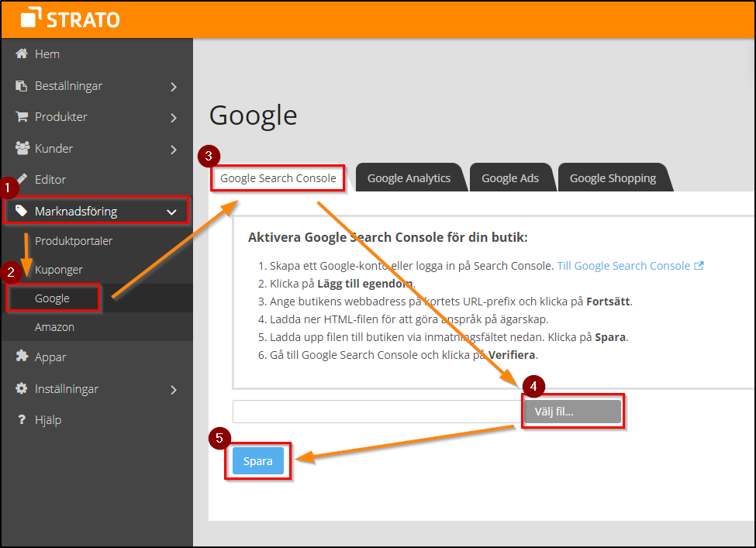
Task: Select the Google Ads tab
Action: 509,178
